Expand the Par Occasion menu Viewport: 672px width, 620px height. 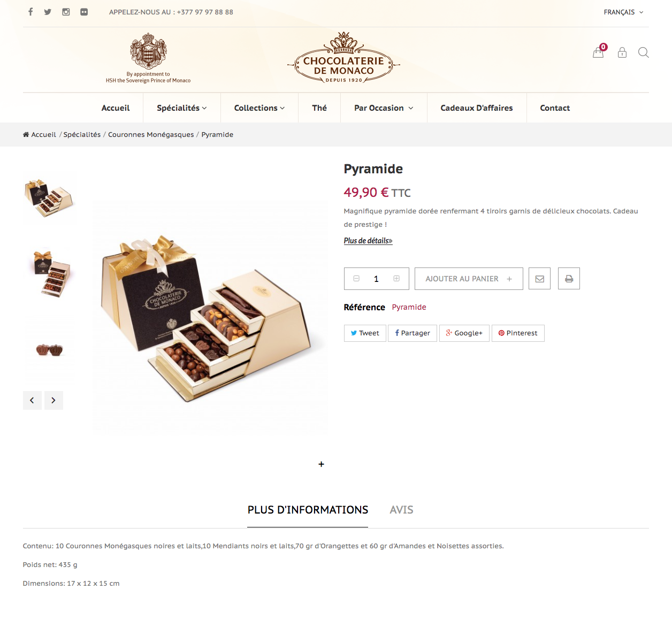click(x=384, y=108)
